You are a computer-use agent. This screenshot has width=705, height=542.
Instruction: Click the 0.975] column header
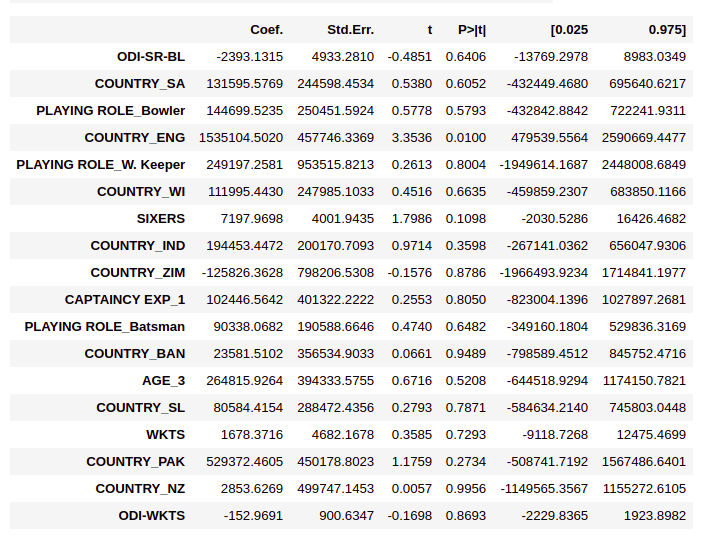pos(667,30)
